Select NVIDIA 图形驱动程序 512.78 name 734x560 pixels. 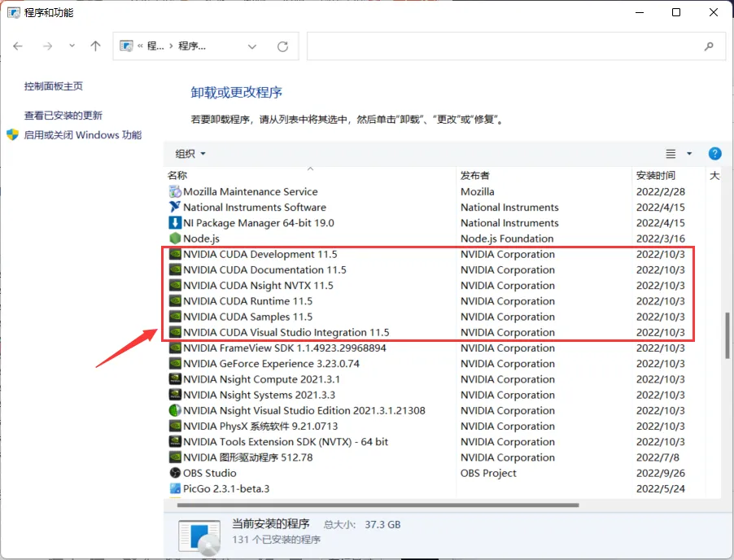tap(247, 457)
